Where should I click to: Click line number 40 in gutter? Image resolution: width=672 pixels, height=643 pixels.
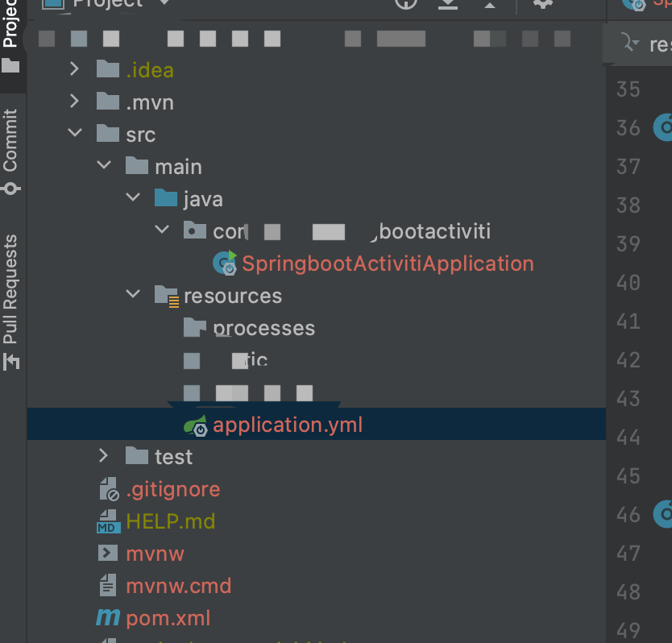pyautogui.click(x=628, y=283)
